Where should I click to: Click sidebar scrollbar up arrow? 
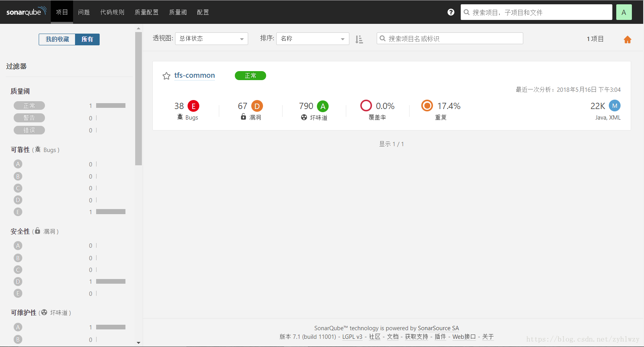(138, 29)
